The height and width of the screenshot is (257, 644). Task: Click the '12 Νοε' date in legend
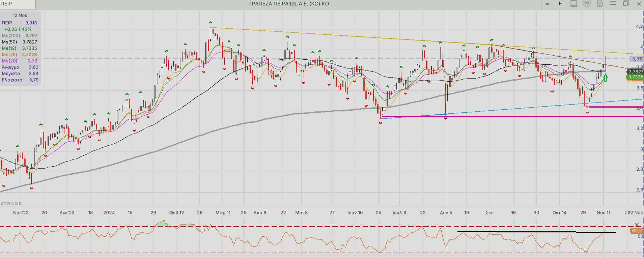(x=20, y=15)
